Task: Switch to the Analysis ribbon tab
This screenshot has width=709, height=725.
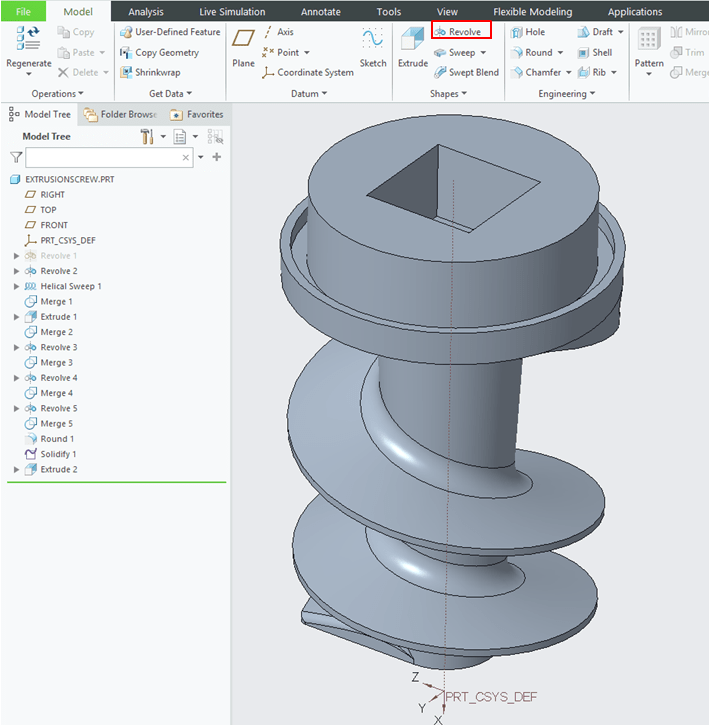Action: click(146, 12)
